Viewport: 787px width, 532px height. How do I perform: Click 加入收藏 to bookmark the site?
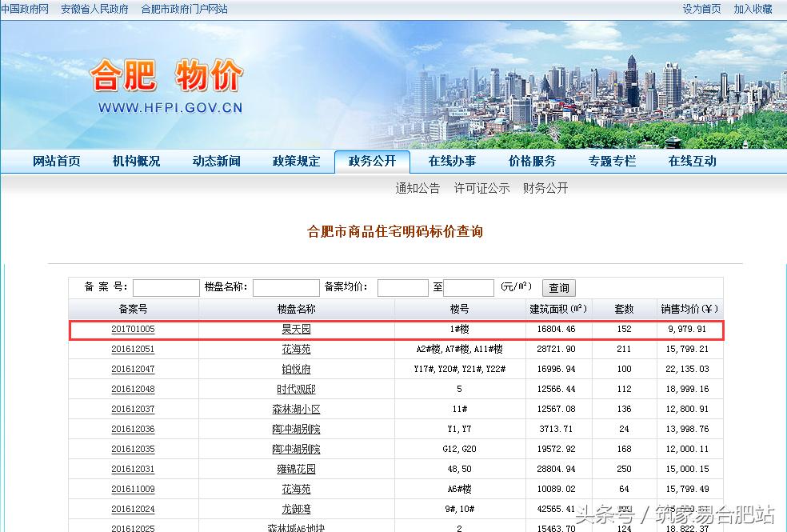[x=753, y=9]
